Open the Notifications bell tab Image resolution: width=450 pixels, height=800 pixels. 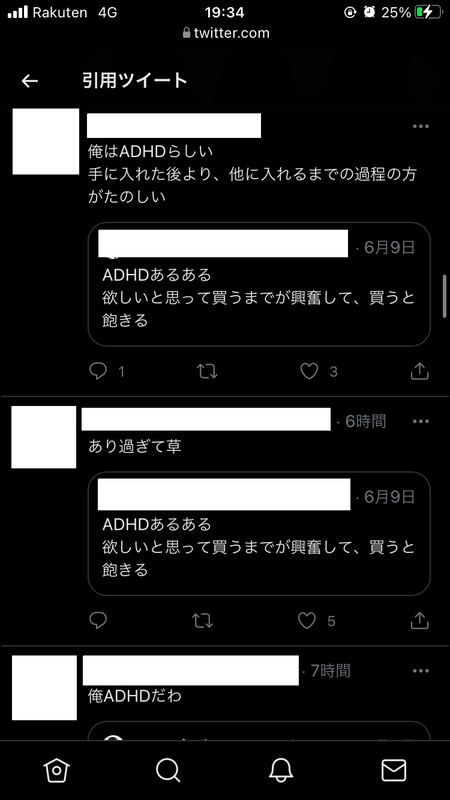(281, 769)
